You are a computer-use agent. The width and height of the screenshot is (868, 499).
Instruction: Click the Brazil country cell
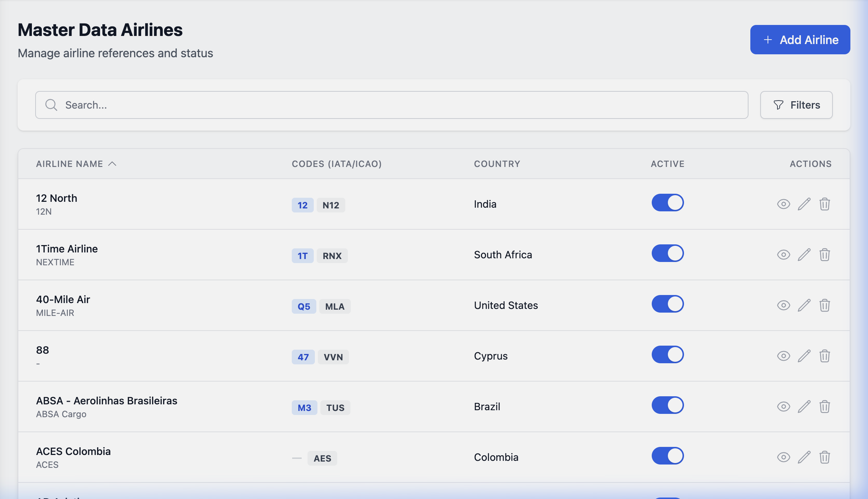point(487,407)
